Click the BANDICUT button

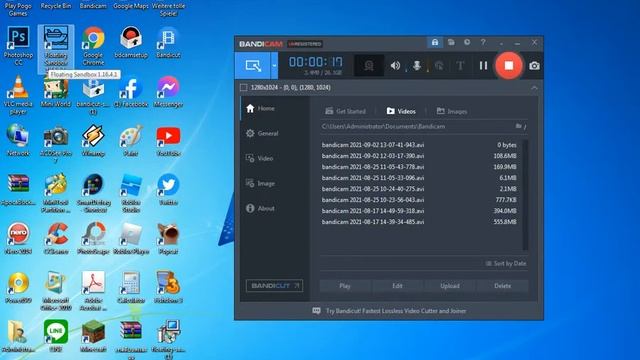pyautogui.click(x=274, y=286)
